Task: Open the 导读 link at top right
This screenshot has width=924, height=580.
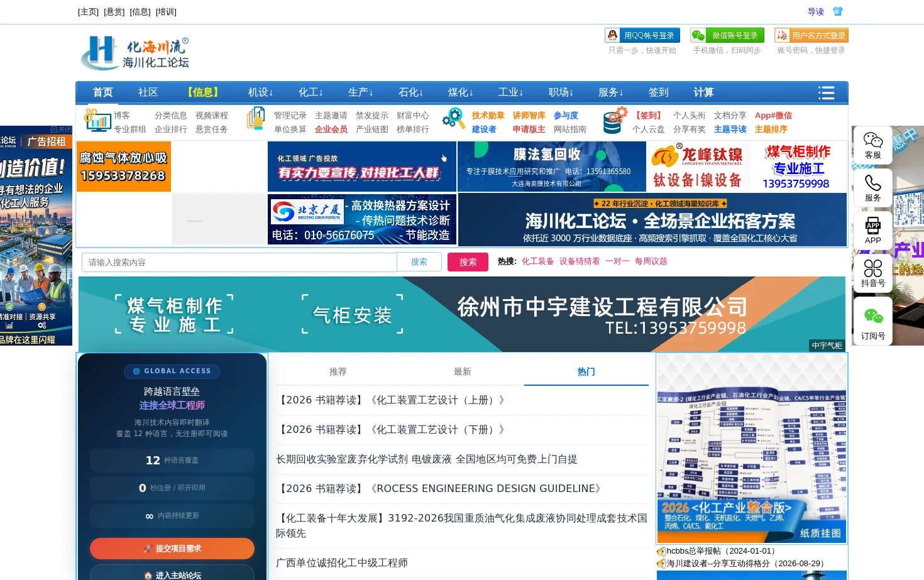Action: [x=816, y=12]
